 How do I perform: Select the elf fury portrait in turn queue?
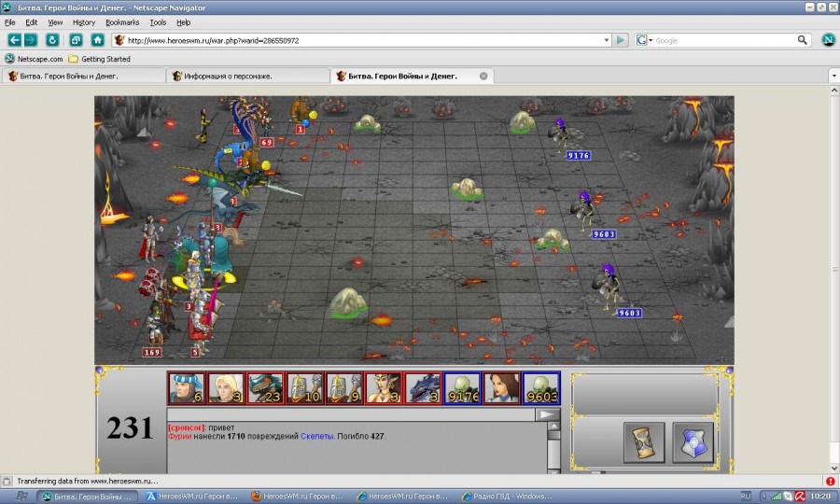tap(383, 387)
